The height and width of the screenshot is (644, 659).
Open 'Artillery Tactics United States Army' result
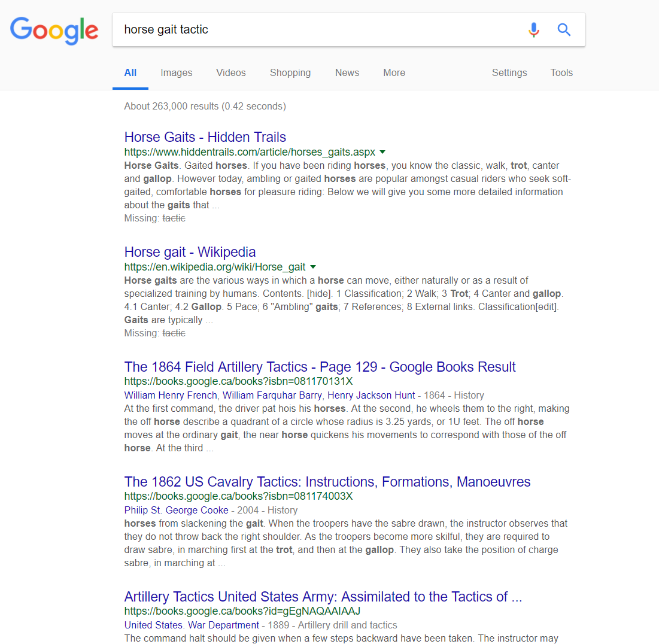coord(323,597)
